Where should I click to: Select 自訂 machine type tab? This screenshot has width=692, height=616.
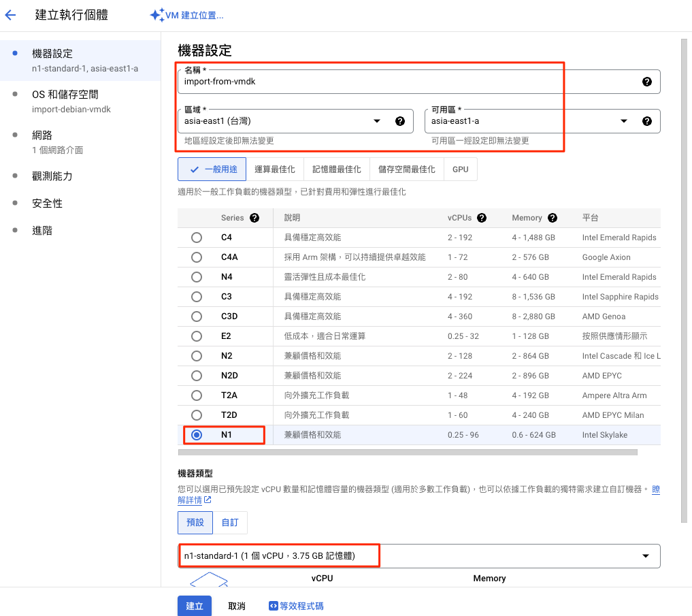tap(230, 522)
